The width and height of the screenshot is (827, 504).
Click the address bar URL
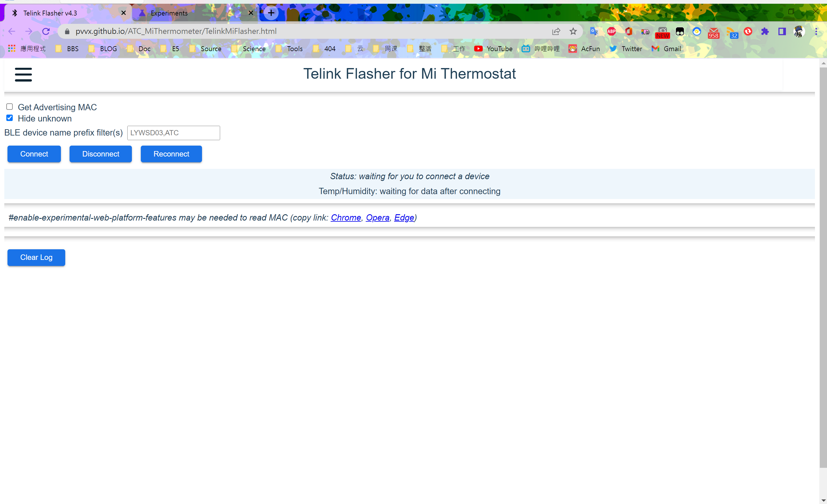[x=176, y=31]
